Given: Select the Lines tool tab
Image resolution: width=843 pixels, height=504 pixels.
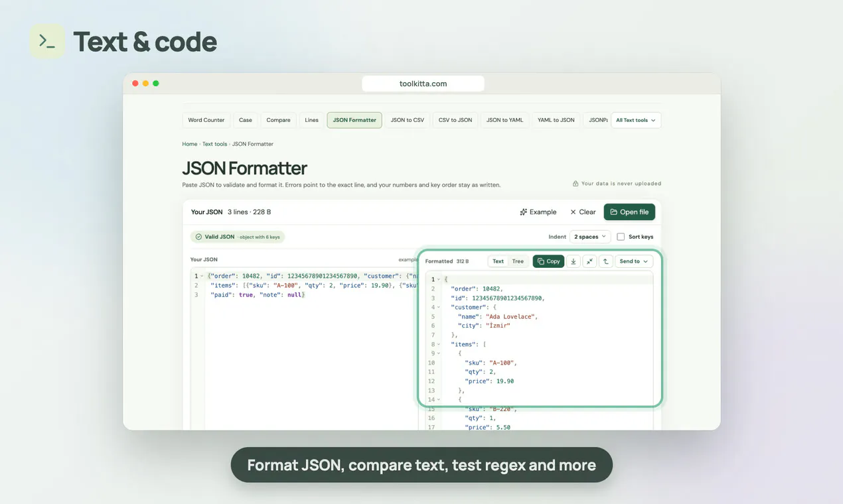Looking at the screenshot, I should pyautogui.click(x=312, y=120).
